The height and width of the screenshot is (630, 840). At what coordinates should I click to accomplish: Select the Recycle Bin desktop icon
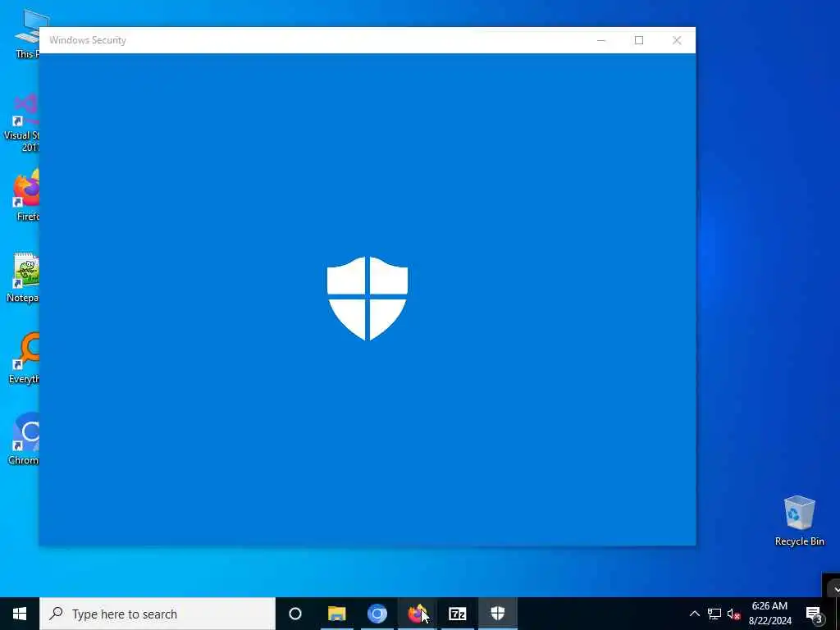point(799,521)
